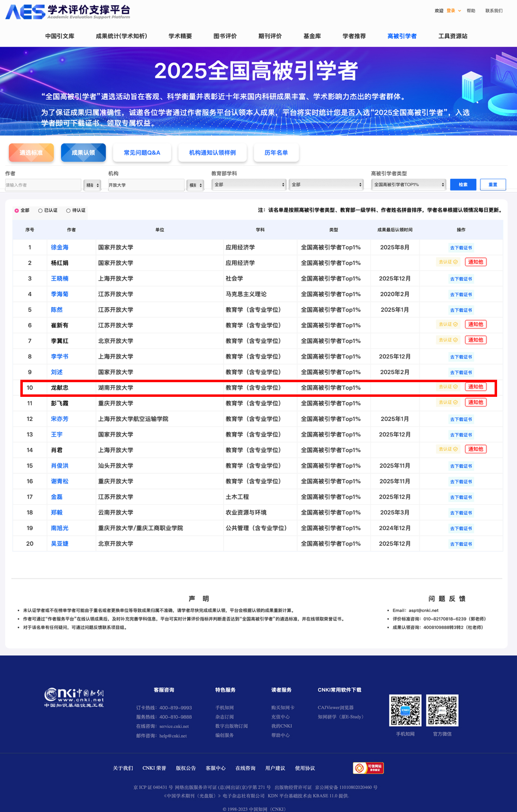Click the 可信网站 trusted site badge
The height and width of the screenshot is (812, 517).
(x=368, y=768)
